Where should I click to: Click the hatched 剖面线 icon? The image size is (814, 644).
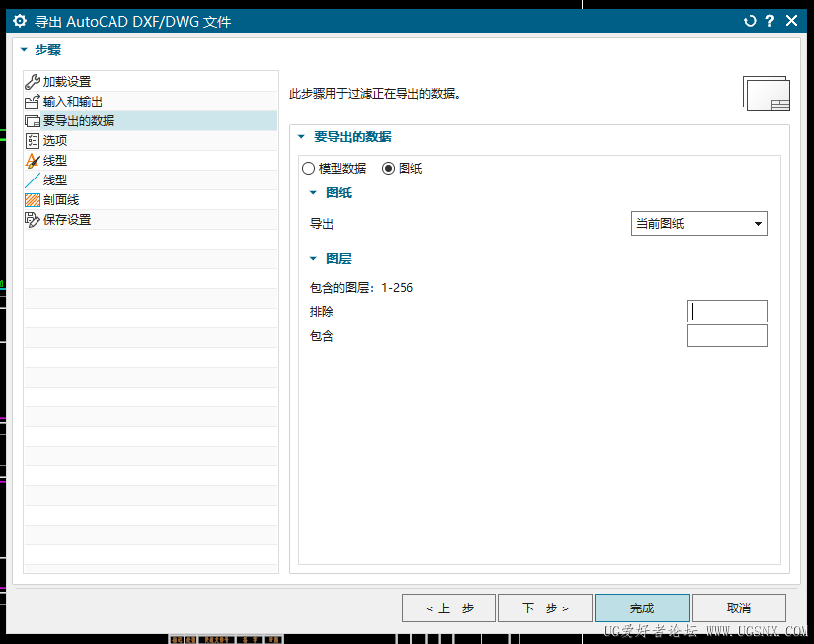tap(33, 200)
